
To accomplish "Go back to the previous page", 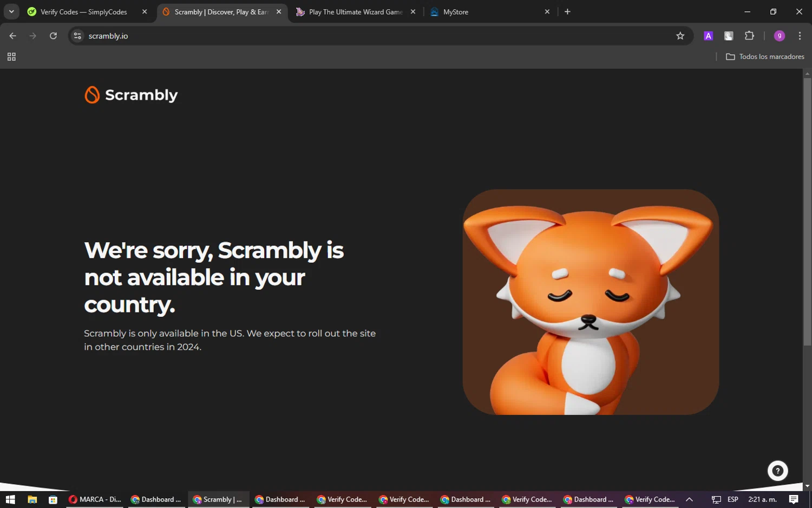I will click(x=12, y=36).
